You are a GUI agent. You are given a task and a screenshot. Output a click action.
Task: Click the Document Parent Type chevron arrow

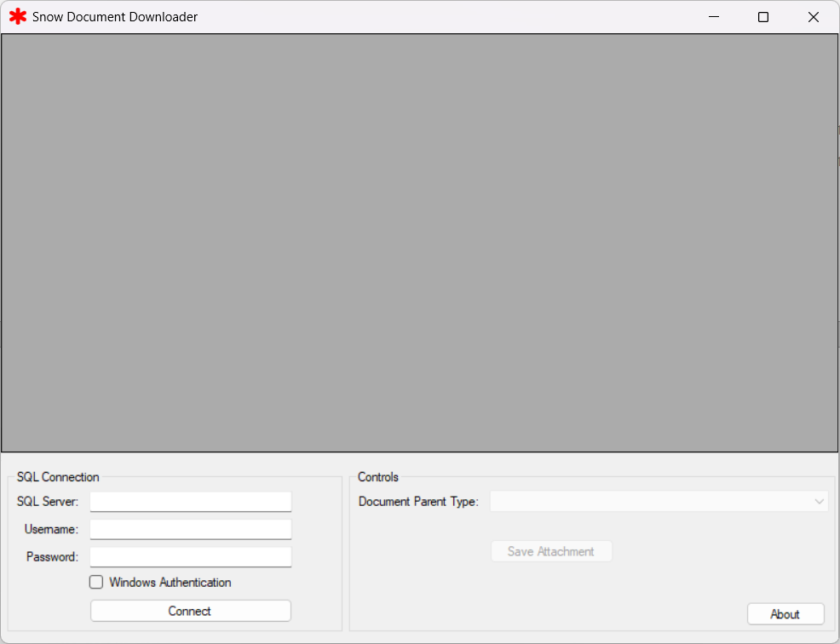pos(820,502)
